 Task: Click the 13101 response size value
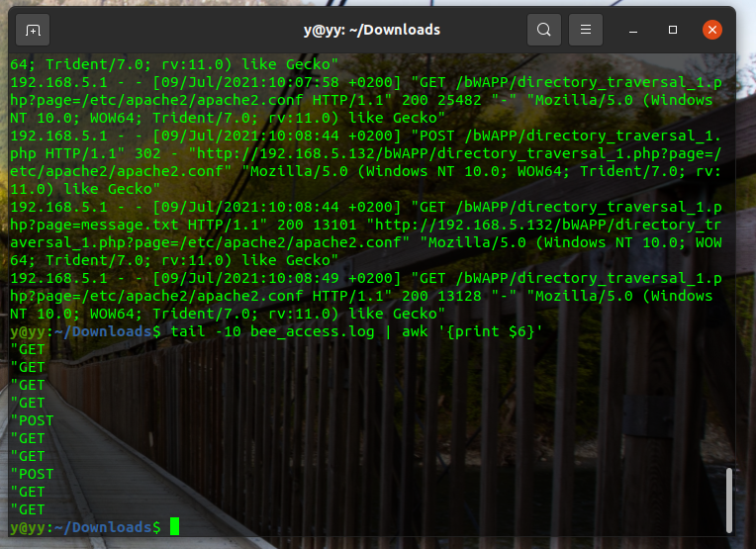coord(334,225)
